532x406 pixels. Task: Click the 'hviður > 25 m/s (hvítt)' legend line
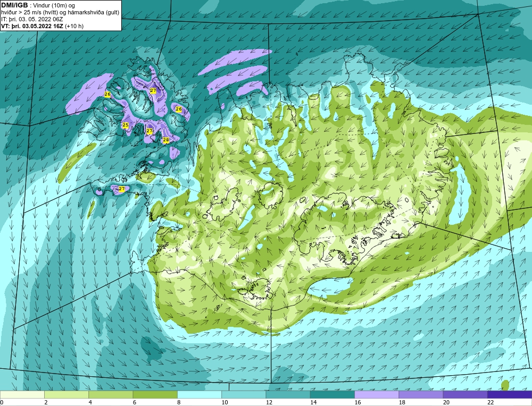pos(30,13)
